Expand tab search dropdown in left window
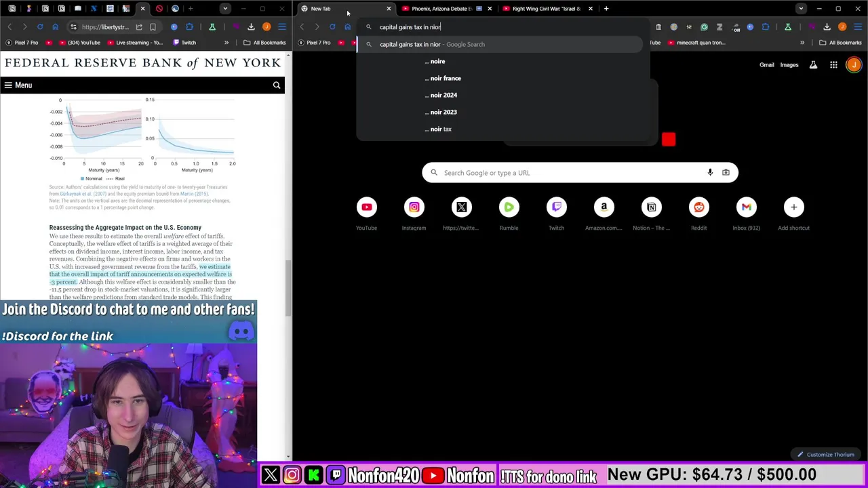Screen dimensions: 868x488 tap(225, 9)
